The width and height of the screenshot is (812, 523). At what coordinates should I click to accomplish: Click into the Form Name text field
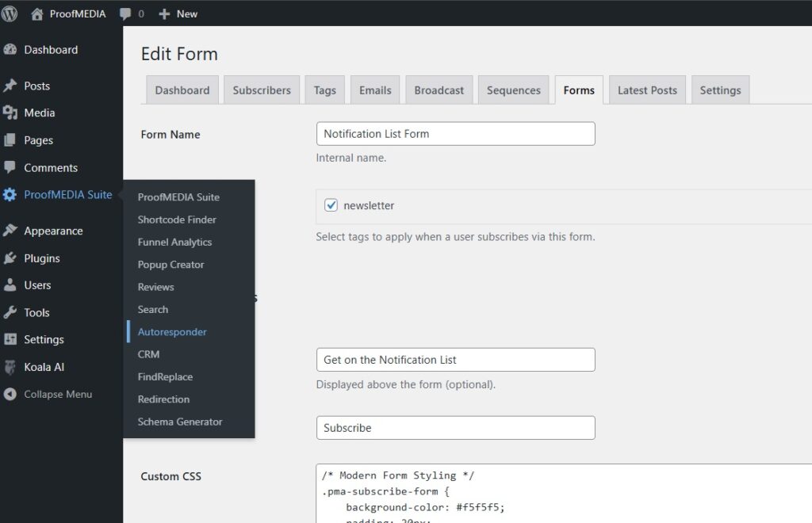[x=455, y=134]
